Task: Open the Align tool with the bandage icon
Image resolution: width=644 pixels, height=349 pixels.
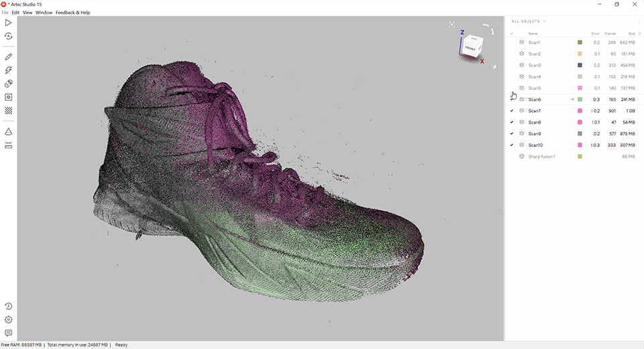Action: point(8,84)
